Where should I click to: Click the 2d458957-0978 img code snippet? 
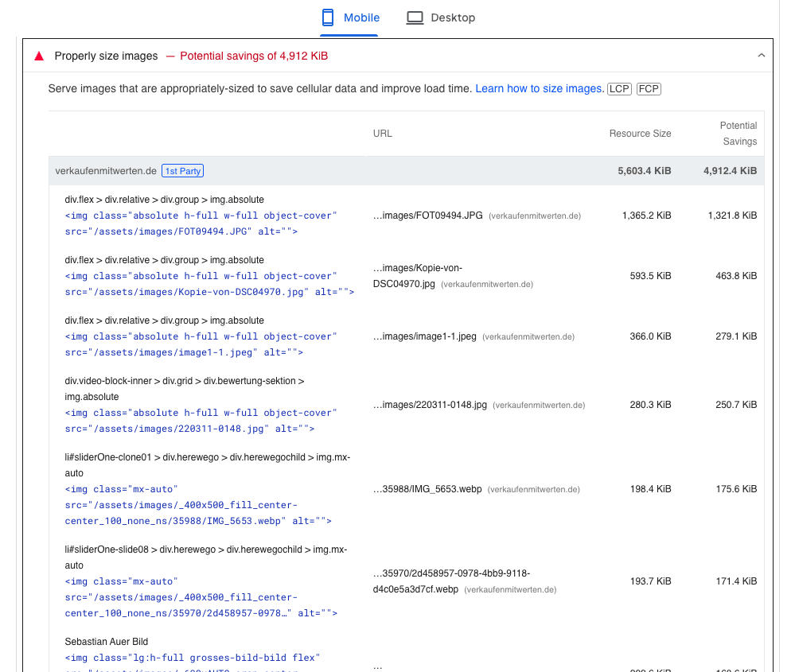[x=201, y=597]
